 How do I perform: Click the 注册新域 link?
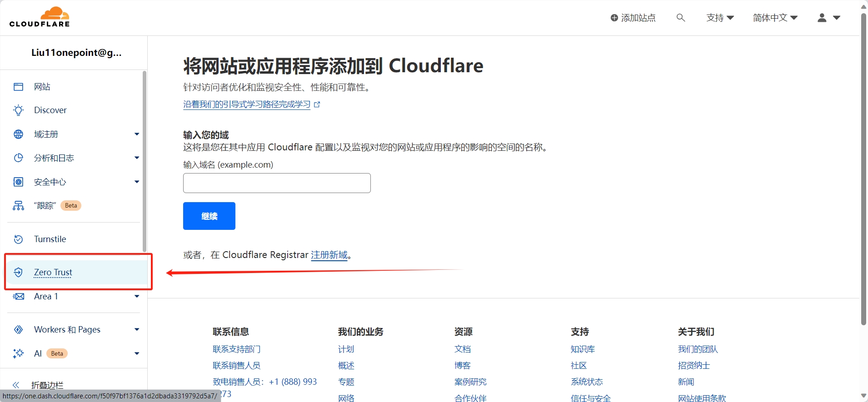[x=329, y=255]
